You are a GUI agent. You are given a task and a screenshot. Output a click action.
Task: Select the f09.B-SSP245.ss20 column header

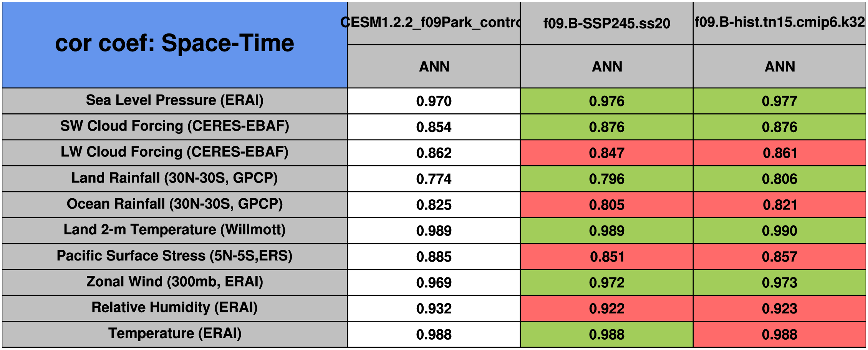(x=606, y=23)
